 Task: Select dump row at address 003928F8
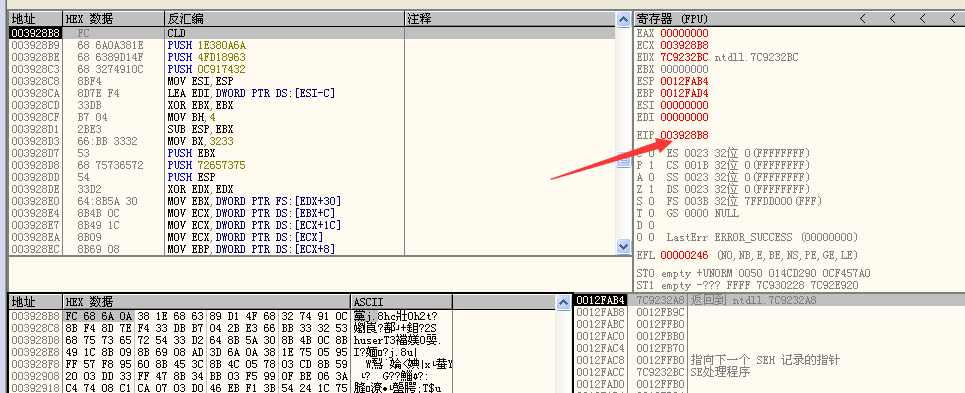click(231, 363)
